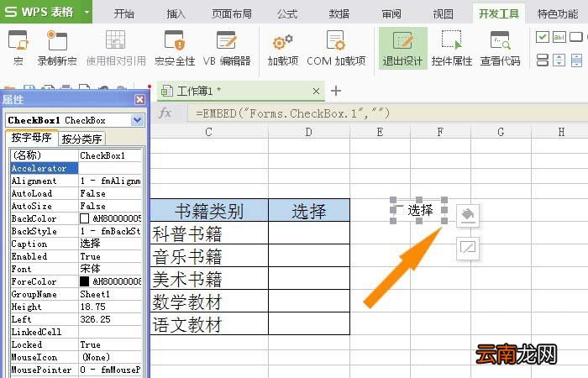588x378 pixels.
Task: Open COM 加载项 dialog
Action: (336, 49)
